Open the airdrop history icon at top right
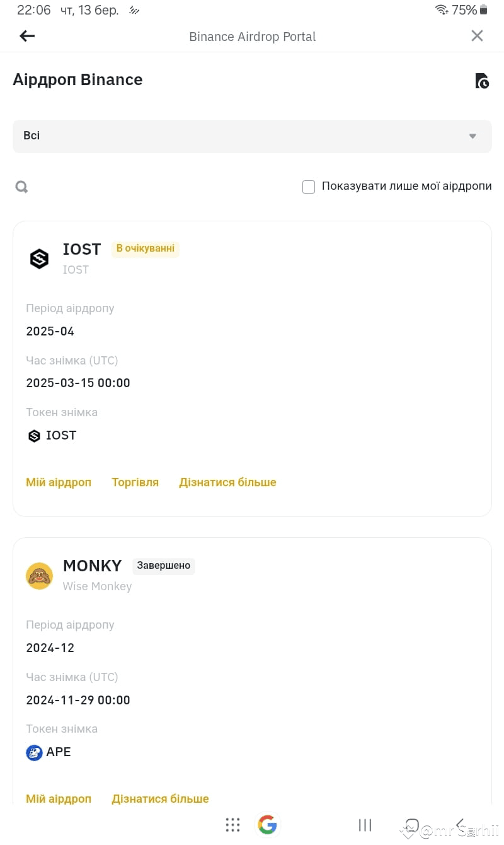 point(481,81)
